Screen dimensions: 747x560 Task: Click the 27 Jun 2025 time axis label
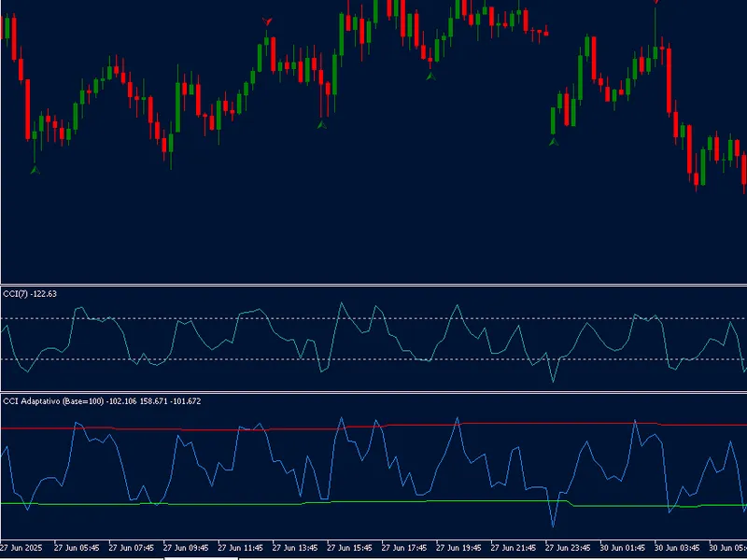click(x=21, y=548)
